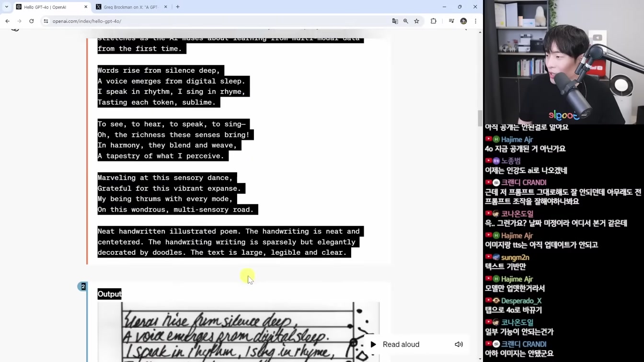Screen dimensions: 644x362
Task: Click line 'Words rise from silence deep,'
Action: (159, 70)
